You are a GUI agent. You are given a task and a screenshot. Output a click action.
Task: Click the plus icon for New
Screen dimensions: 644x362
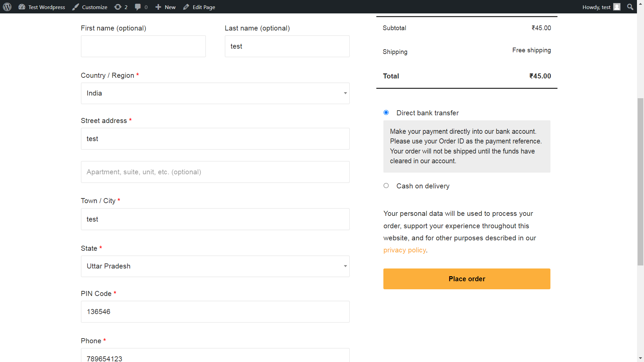coord(158,7)
